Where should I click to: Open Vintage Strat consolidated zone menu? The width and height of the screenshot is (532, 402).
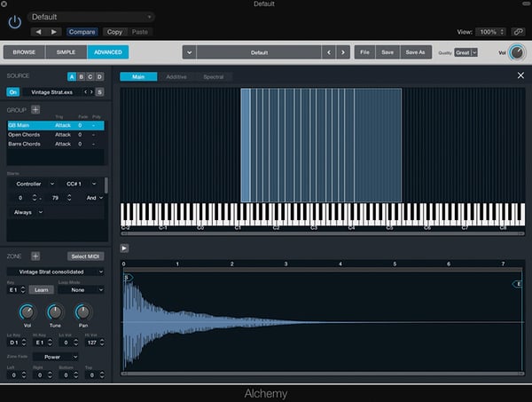tap(55, 272)
